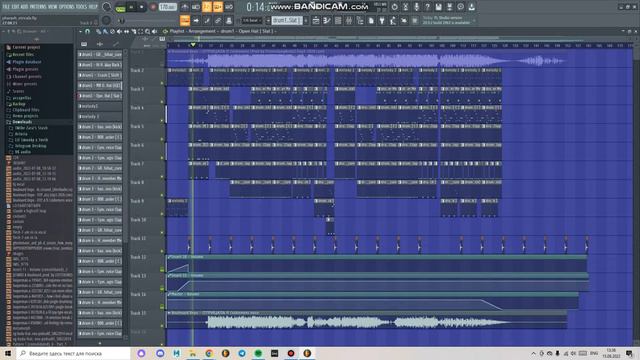Open the 1/4 beat snap dropdown

pos(252,20)
